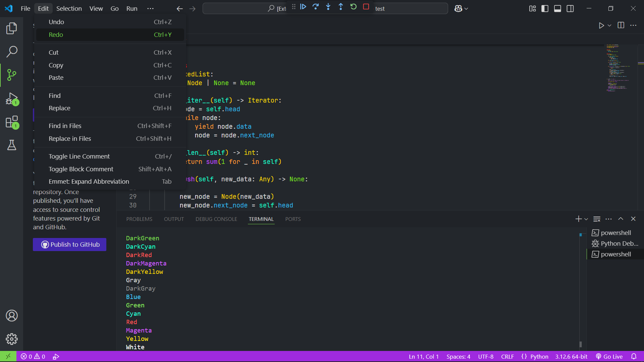Toggle the bottom panel visibility
The image size is (644, 362).
click(557, 8)
